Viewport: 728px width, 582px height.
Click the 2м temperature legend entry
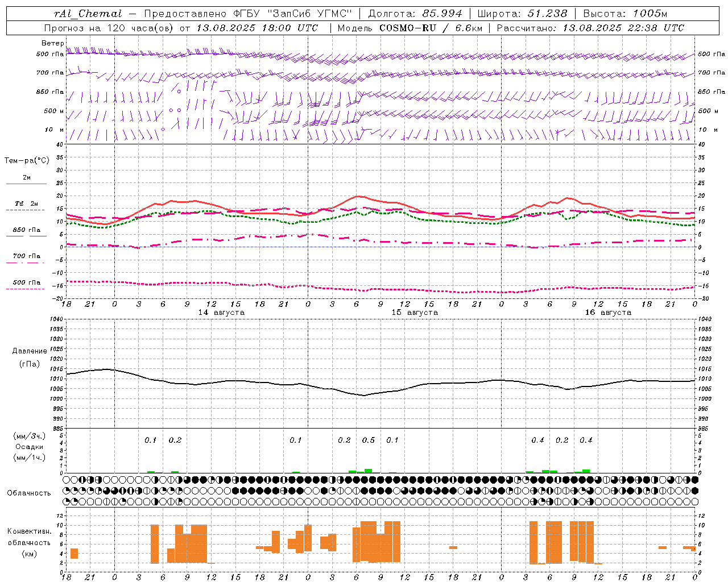[x=27, y=177]
